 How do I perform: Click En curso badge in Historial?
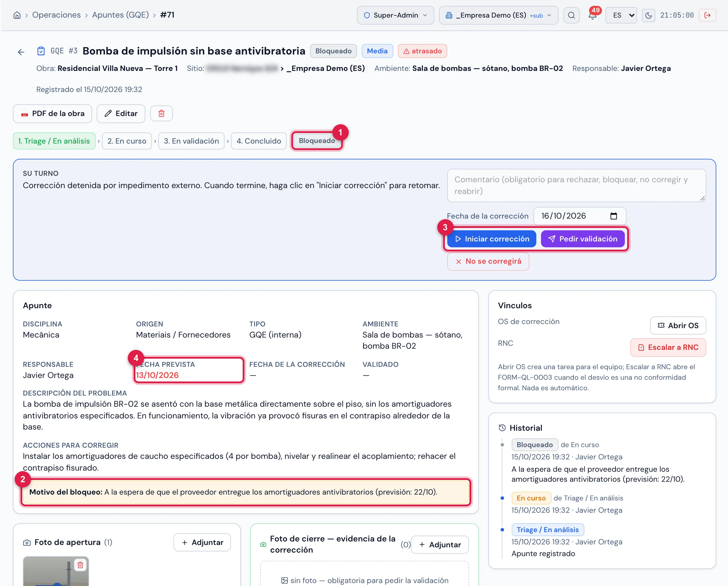[x=531, y=498]
